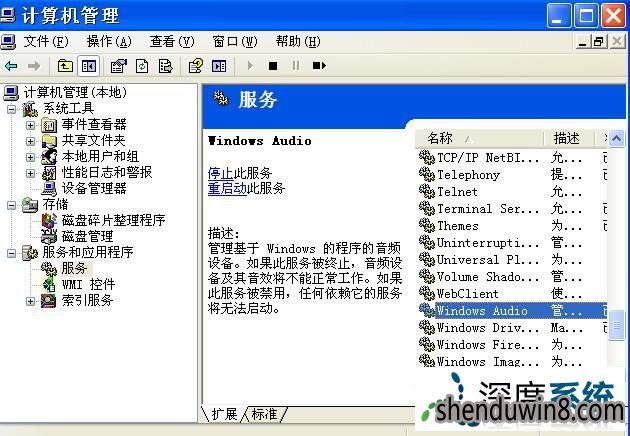Go back with the green back arrow
Image resolution: width=630 pixels, height=436 pixels.
click(x=11, y=66)
